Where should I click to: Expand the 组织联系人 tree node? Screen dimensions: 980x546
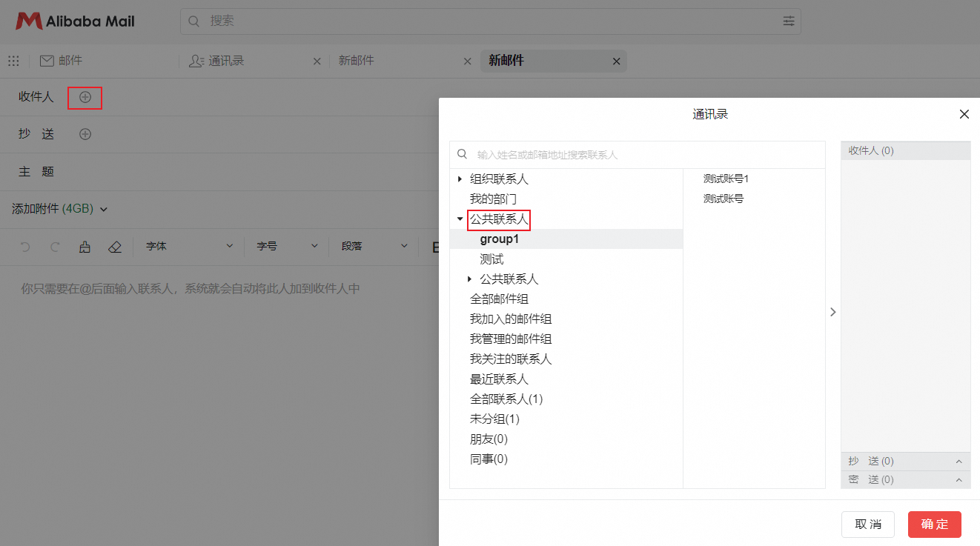coord(460,179)
